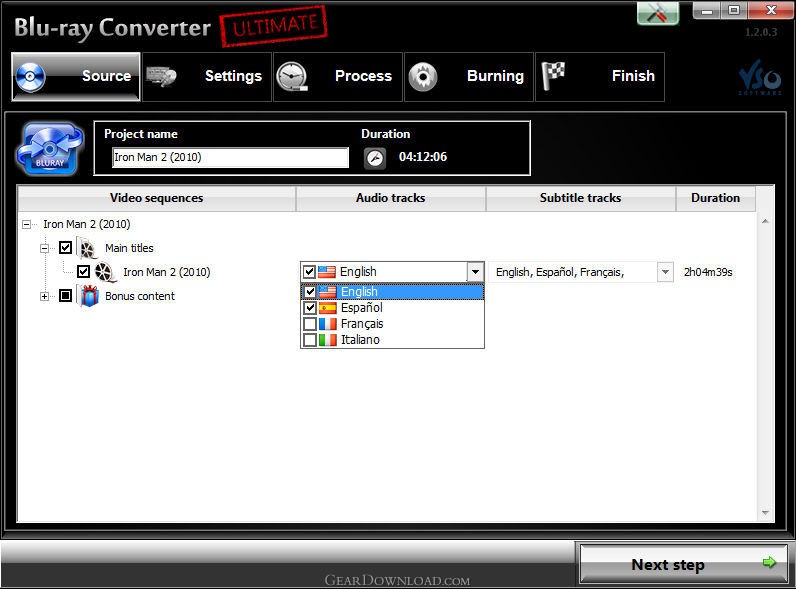Click the Finish tab checkered flag icon
The image size is (796, 589).
[x=553, y=76]
